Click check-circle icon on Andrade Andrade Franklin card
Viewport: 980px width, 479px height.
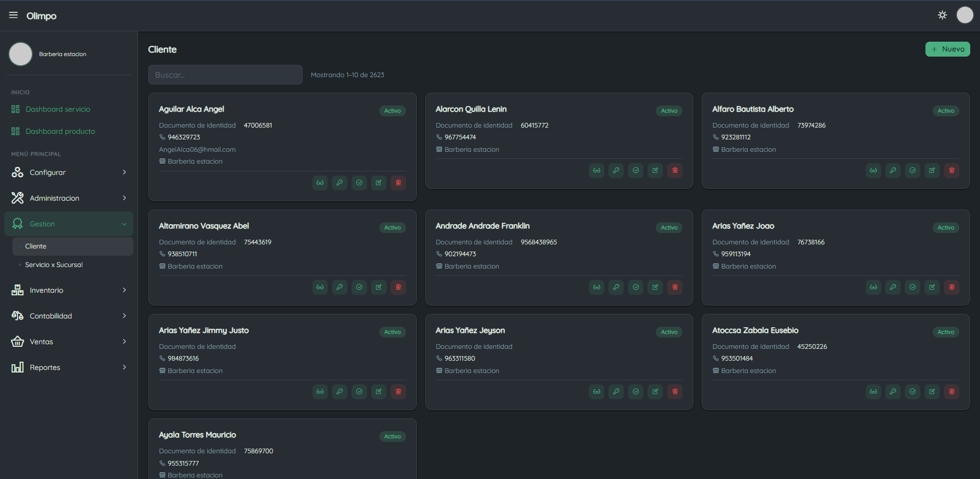tap(636, 287)
